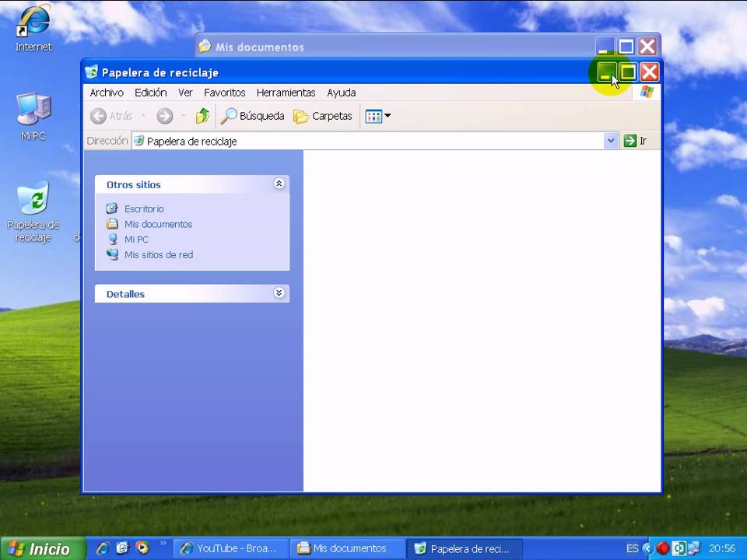Click the network computers tray icon

click(x=693, y=548)
